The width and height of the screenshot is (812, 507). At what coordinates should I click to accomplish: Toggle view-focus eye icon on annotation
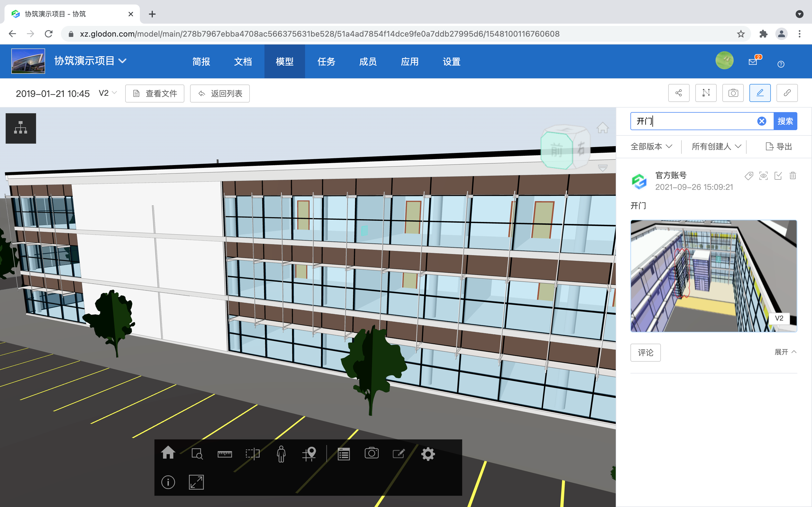(x=763, y=176)
